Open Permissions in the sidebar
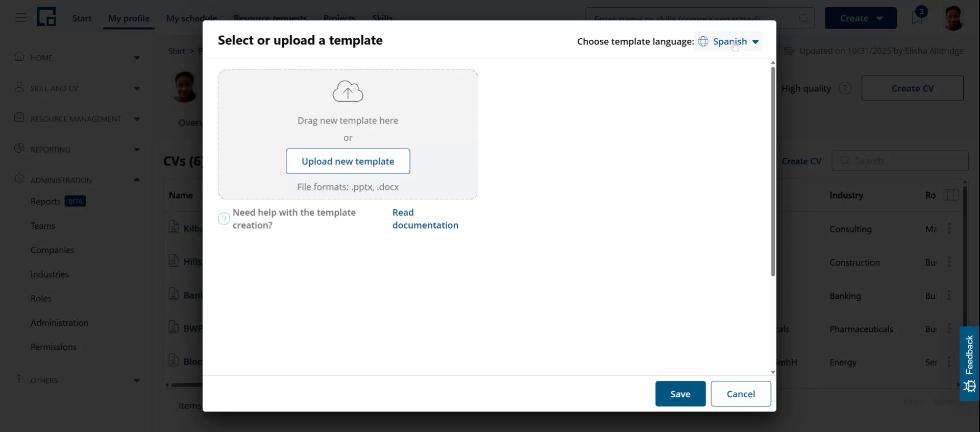980x432 pixels. click(x=53, y=347)
